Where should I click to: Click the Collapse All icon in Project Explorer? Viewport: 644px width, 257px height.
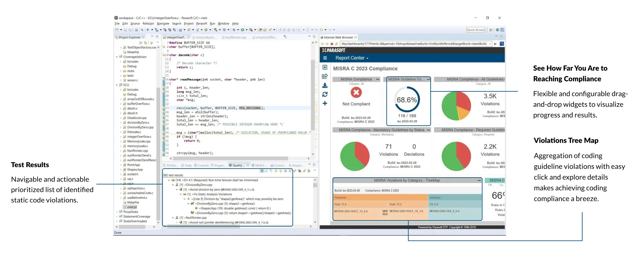point(141,43)
